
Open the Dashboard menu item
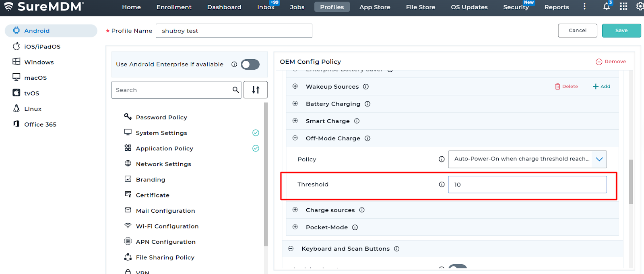pyautogui.click(x=224, y=7)
